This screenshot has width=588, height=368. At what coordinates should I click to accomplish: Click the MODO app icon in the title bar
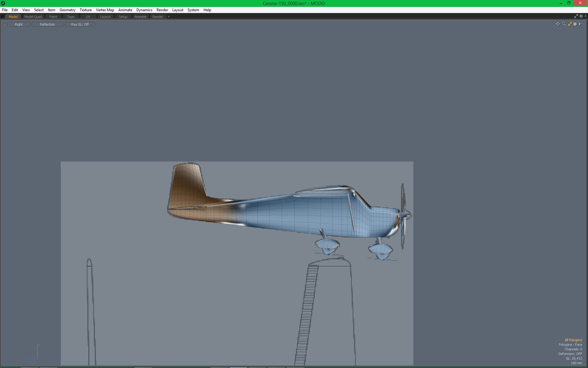click(x=3, y=3)
